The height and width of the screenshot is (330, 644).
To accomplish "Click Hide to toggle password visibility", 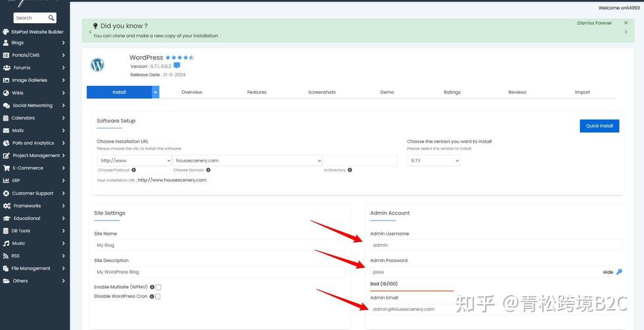I will coord(608,272).
